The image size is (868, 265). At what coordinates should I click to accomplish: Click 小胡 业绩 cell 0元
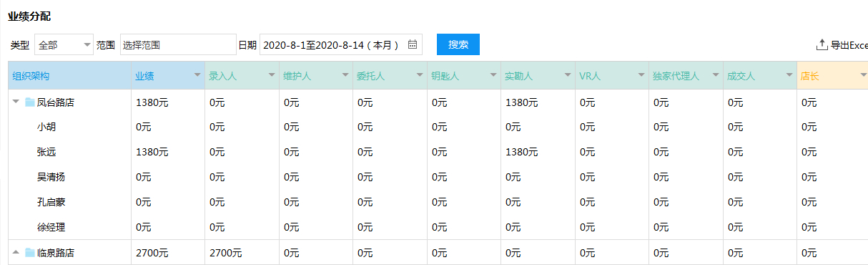pos(144,127)
